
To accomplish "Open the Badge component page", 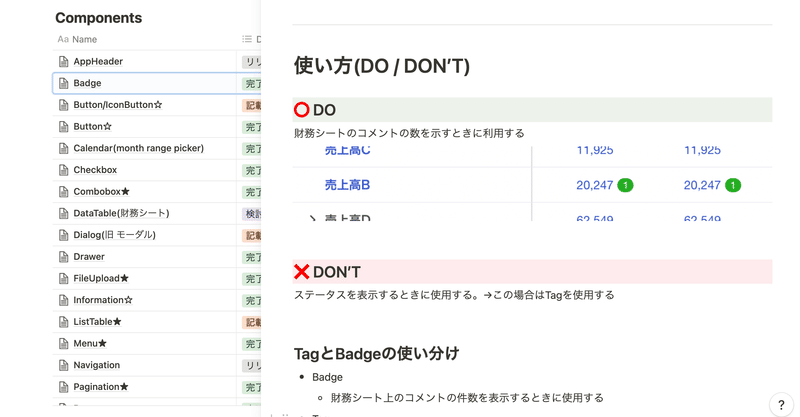I will pyautogui.click(x=87, y=83).
